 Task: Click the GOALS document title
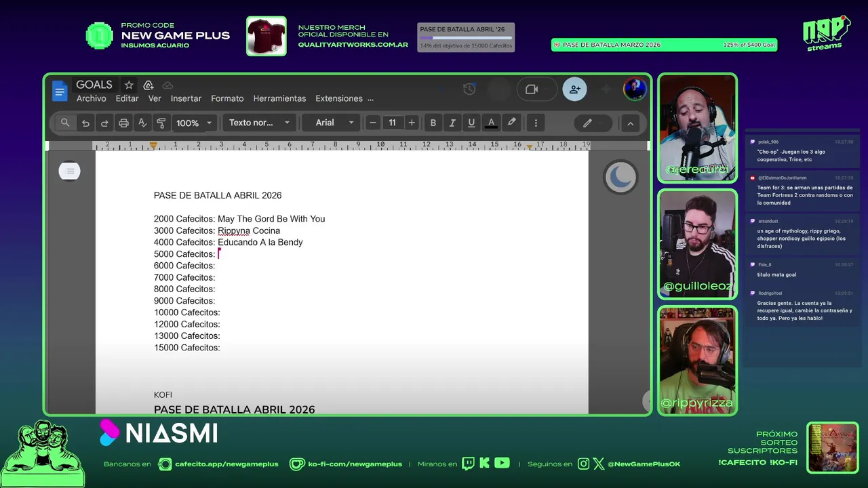pyautogui.click(x=94, y=85)
